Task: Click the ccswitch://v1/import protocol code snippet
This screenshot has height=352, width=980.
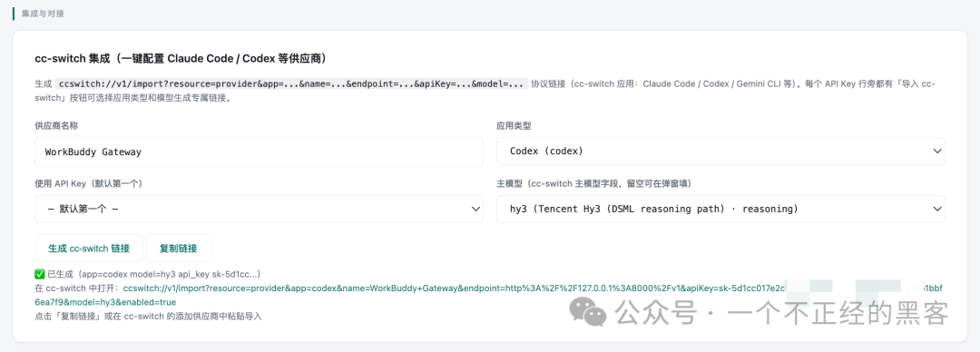Action: (x=291, y=83)
